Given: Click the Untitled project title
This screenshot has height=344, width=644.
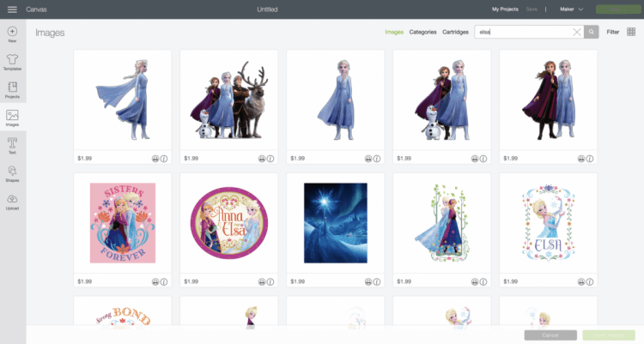Looking at the screenshot, I should 267,9.
